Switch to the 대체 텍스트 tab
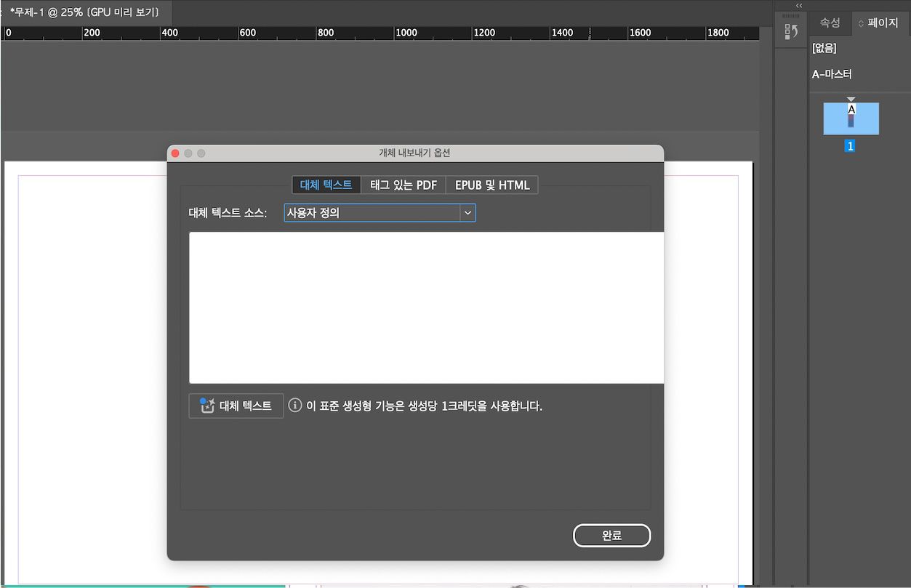This screenshot has width=911, height=588. pos(326,185)
